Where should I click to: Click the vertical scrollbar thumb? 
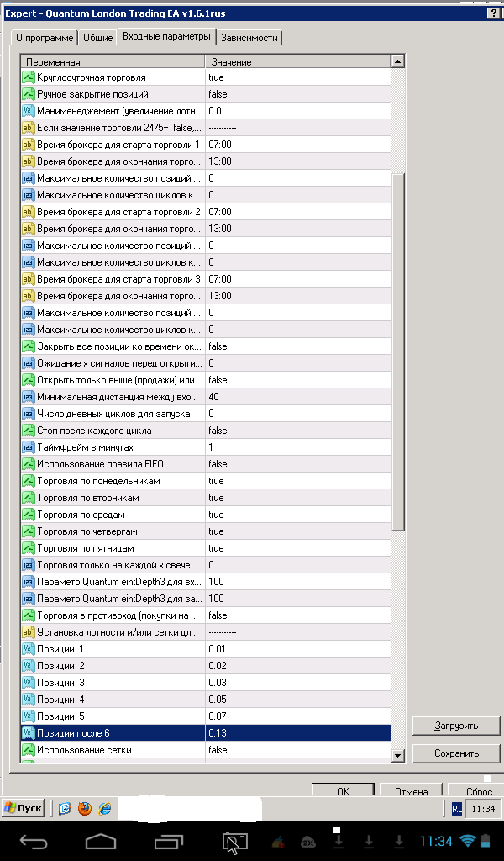399,352
